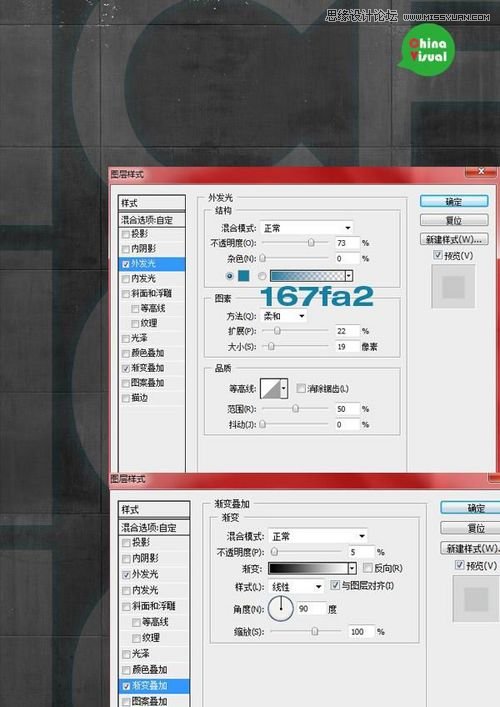Toggle 预览(V) checkbox in the 外发光 dialog
The image size is (500, 707).
438,255
